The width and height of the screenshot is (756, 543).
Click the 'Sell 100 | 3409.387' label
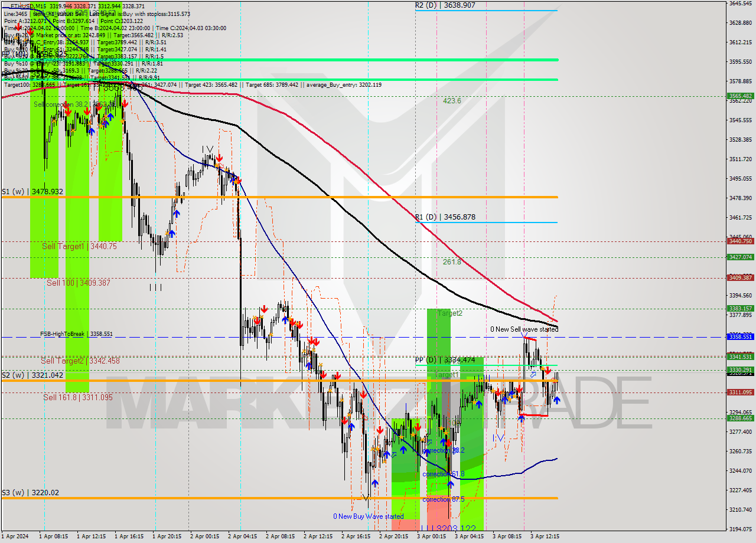coord(79,283)
